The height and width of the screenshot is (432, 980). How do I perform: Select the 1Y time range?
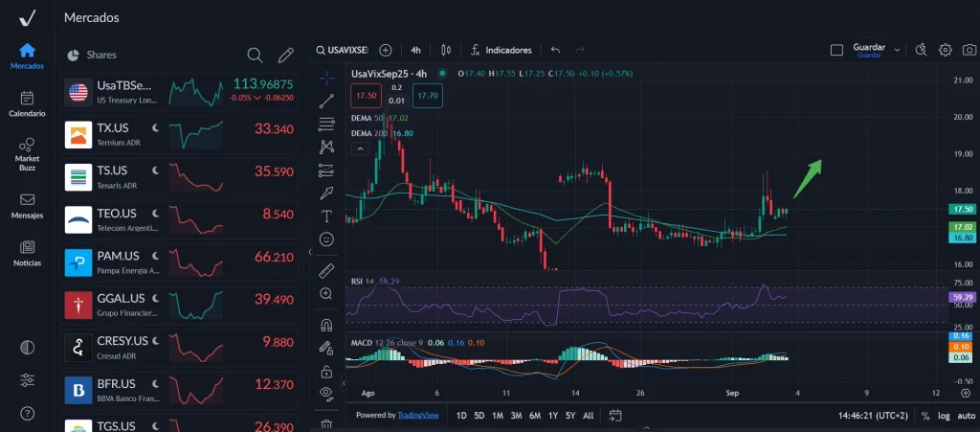pos(553,415)
